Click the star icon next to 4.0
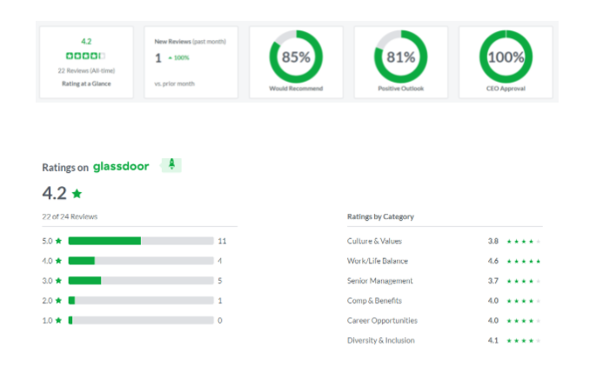602x379 pixels. [x=58, y=261]
